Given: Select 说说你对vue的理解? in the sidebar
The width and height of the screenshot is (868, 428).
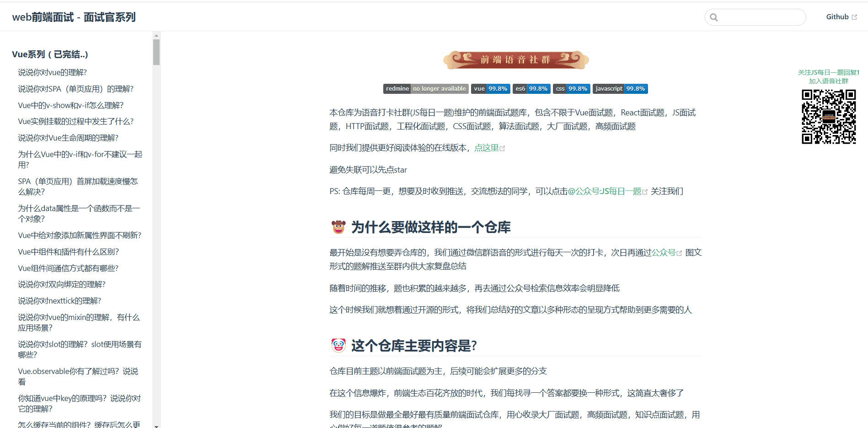Looking at the screenshot, I should point(52,72).
